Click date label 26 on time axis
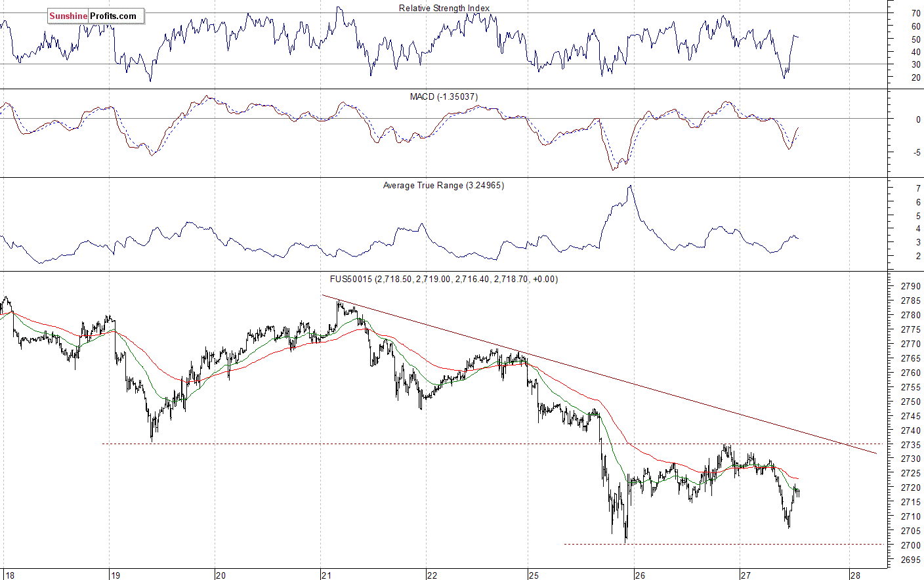 [x=640, y=575]
